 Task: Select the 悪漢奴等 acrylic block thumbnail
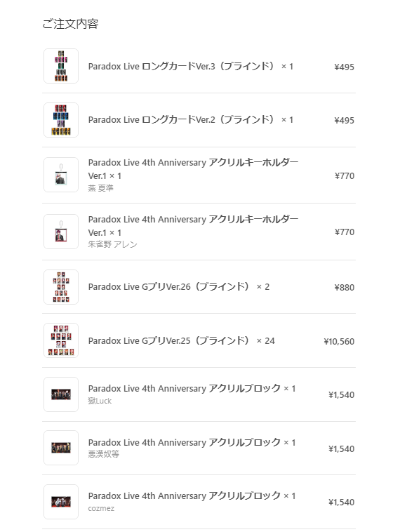(61, 448)
